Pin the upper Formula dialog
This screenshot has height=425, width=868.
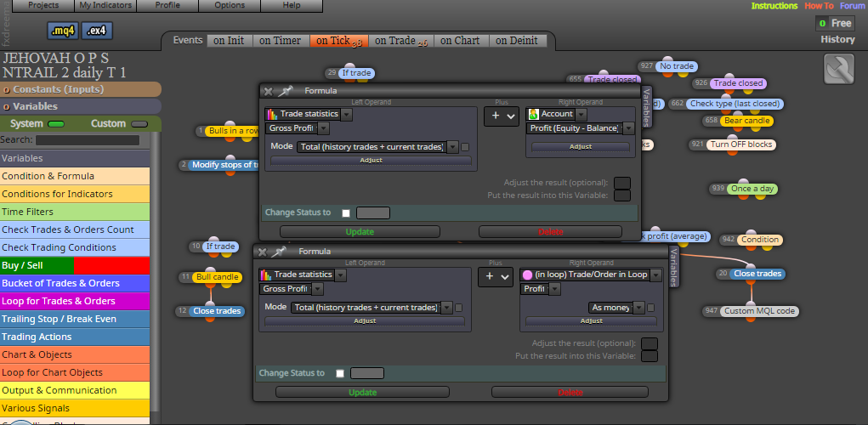point(285,91)
